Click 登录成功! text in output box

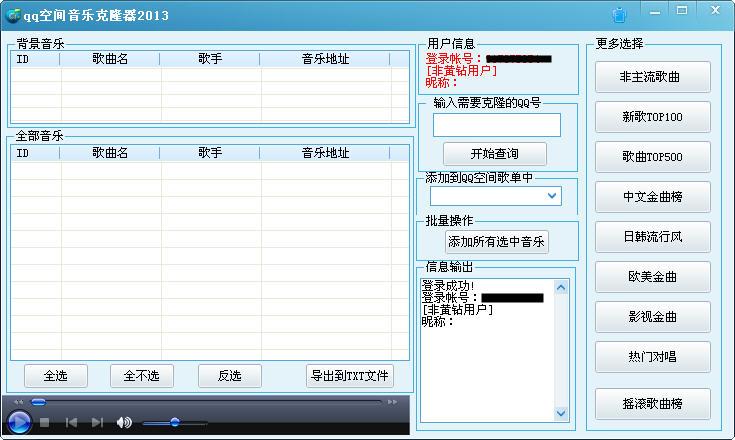tap(448, 285)
